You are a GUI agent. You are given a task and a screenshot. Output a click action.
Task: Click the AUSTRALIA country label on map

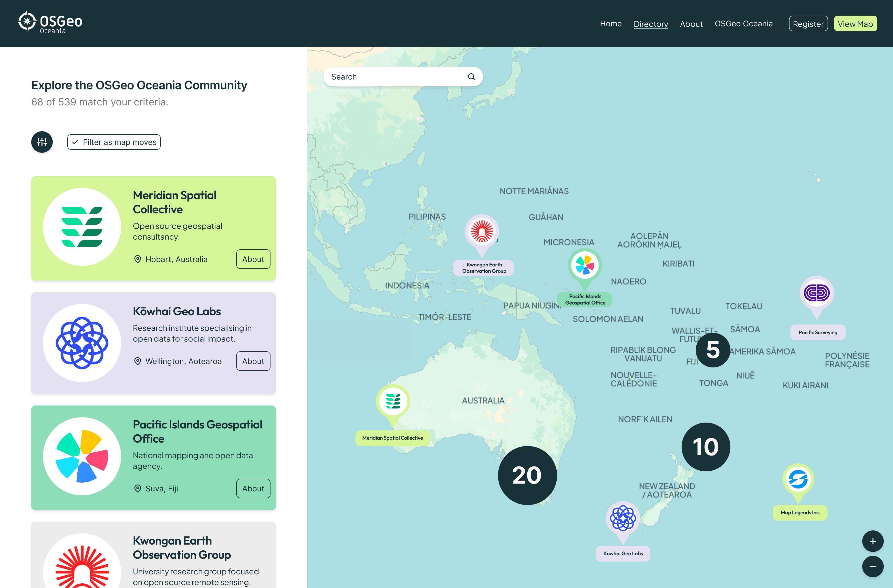point(483,401)
